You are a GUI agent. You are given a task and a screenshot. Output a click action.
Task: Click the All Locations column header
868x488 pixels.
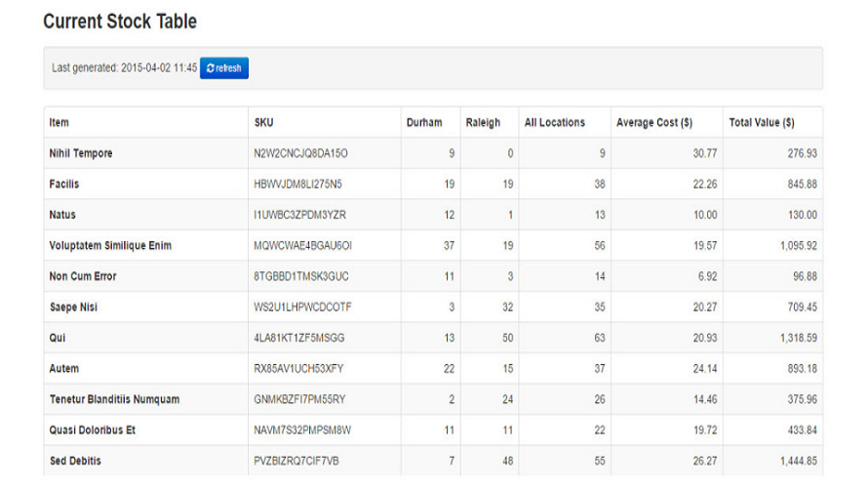[555, 123]
